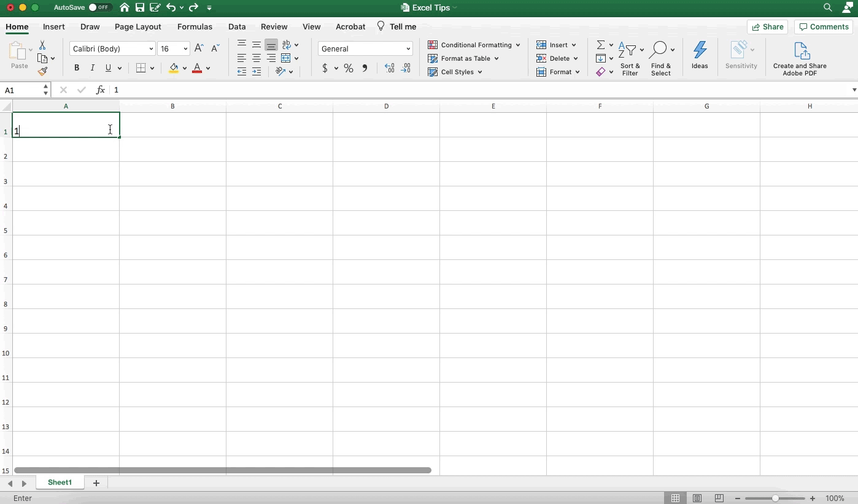Click the Share button
The image size is (858, 504).
(x=768, y=27)
